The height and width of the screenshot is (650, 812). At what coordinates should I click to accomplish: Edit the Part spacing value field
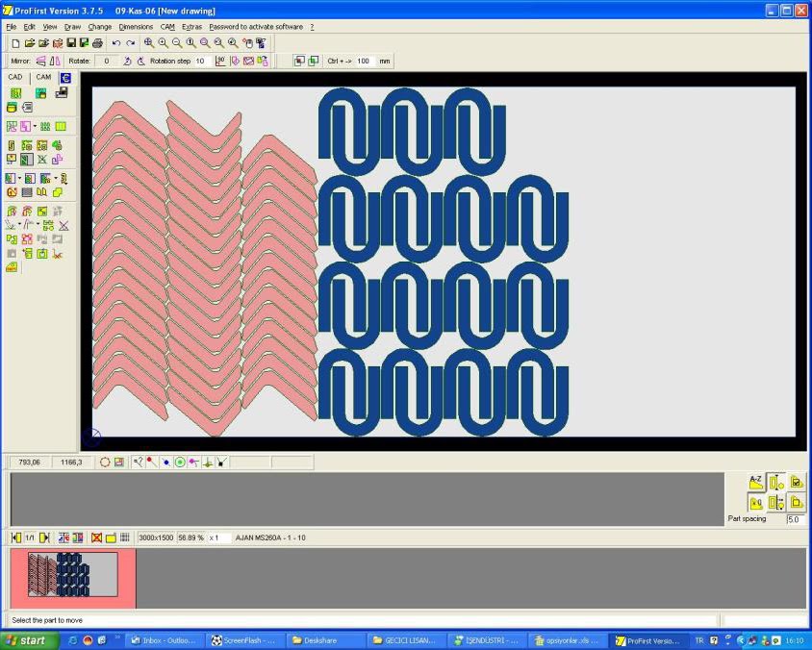pyautogui.click(x=794, y=518)
